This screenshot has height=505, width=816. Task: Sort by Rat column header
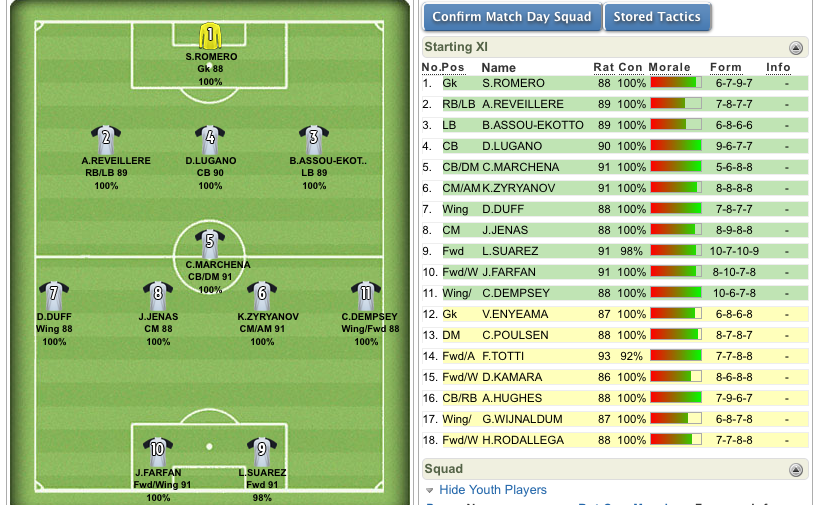[x=604, y=67]
